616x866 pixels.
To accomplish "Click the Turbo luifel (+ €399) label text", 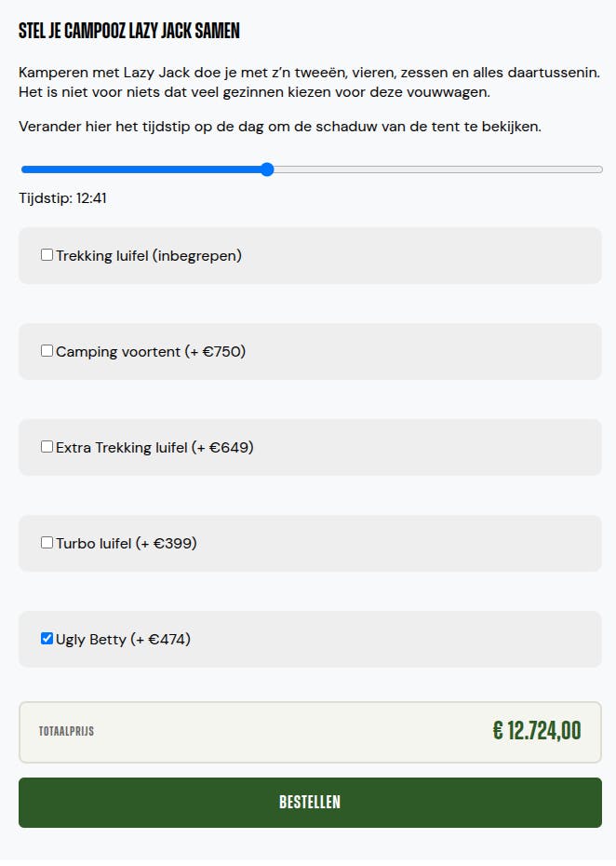I will 127,544.
